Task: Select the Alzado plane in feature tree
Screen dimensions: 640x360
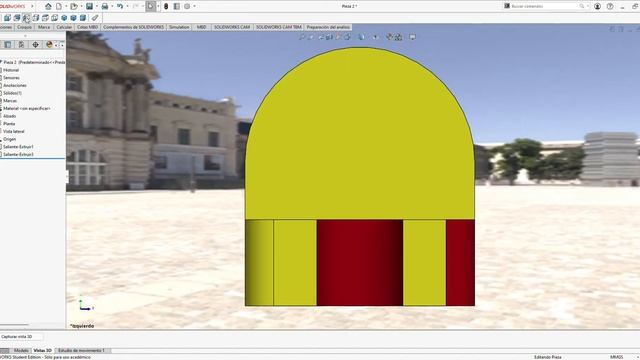Action: click(10, 116)
